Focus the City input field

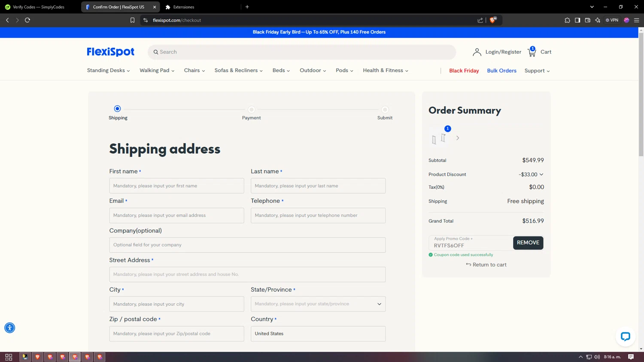[x=176, y=304]
